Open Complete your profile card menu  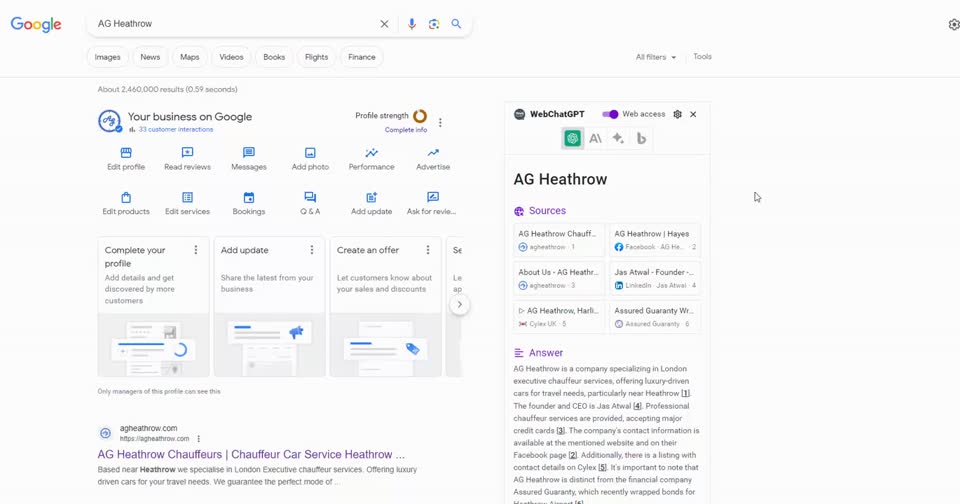(196, 250)
